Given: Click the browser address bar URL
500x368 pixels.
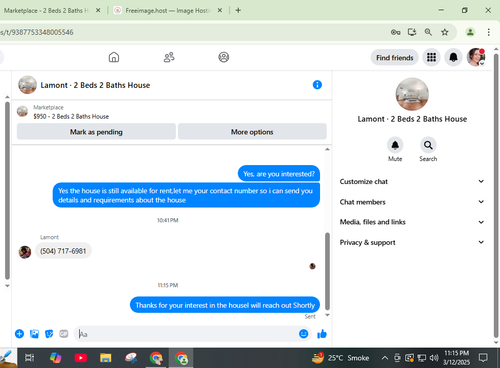Looking at the screenshot, I should (x=37, y=32).
